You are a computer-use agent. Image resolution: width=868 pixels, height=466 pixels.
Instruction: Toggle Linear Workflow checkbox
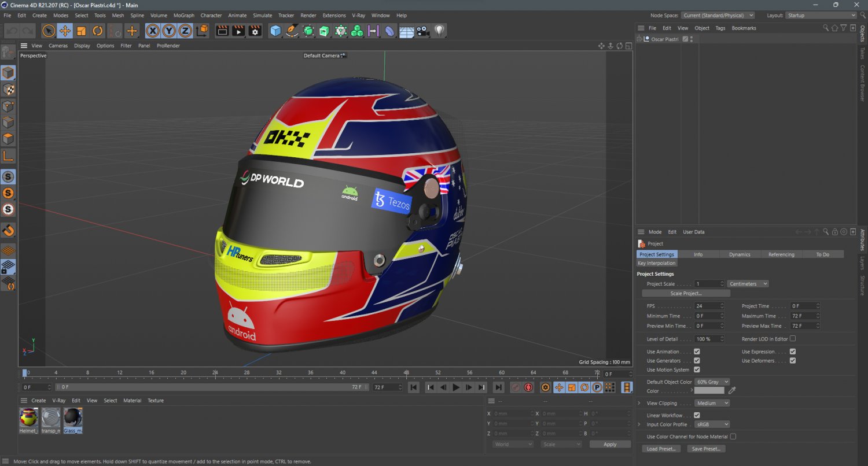[697, 415]
